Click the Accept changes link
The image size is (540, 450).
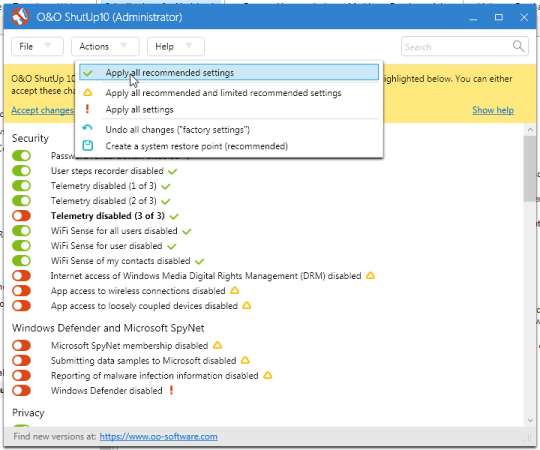(42, 110)
